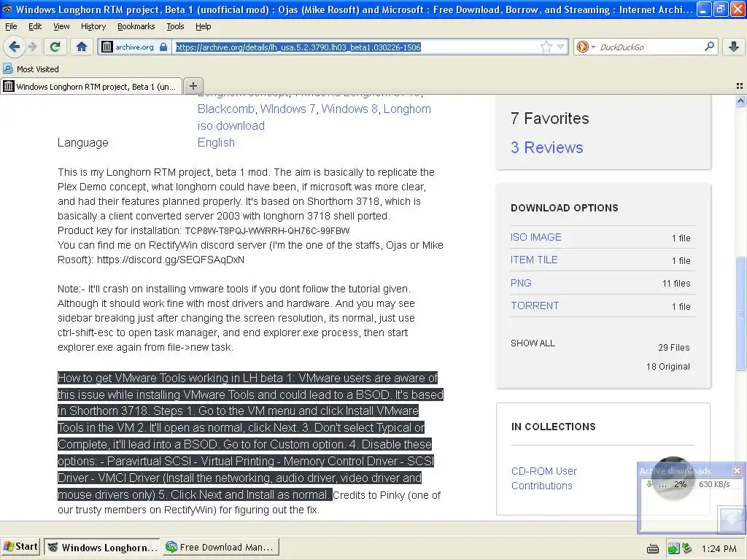The image size is (747, 560).
Task: Expand the PNG 11 files option
Action: point(521,283)
